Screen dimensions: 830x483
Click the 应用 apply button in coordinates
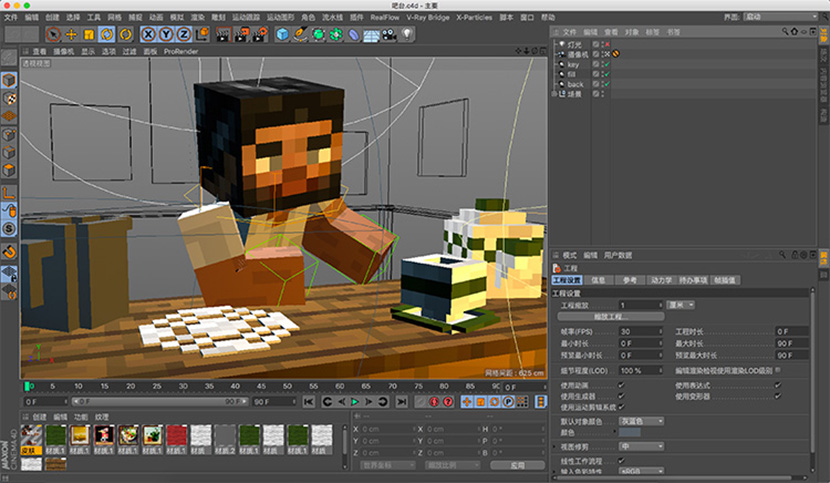[517, 465]
